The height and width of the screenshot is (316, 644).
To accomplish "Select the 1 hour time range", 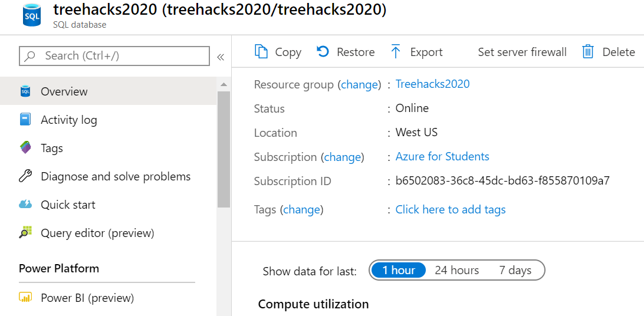I will 399,270.
